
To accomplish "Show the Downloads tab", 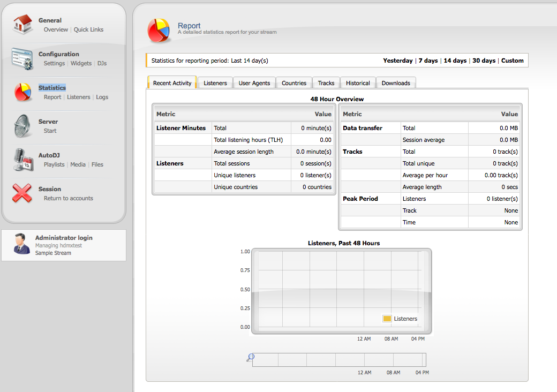I will click(x=396, y=83).
